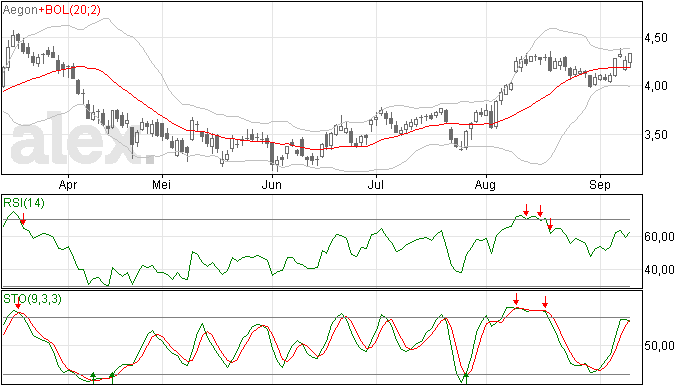Click the 'Jun' month axis label

coord(272,185)
